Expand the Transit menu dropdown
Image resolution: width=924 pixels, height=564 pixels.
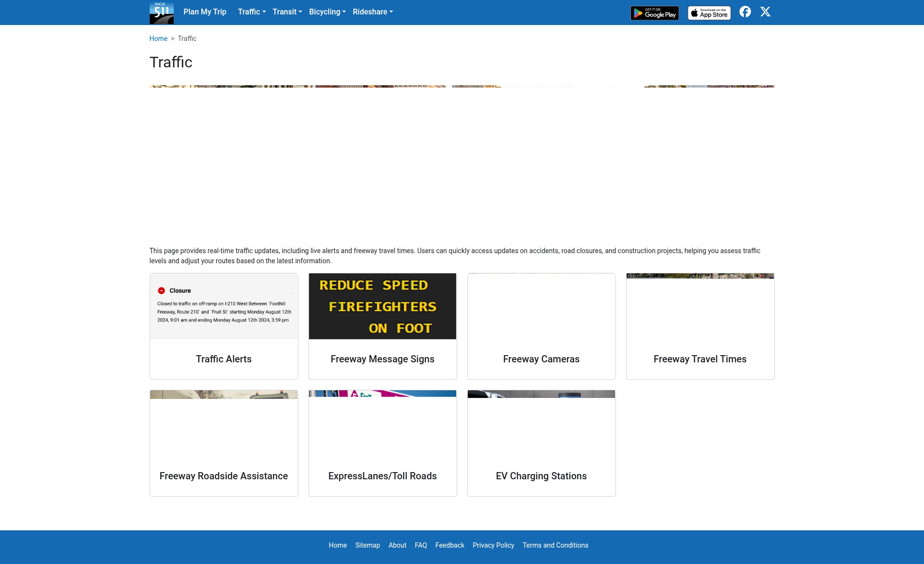point(287,12)
